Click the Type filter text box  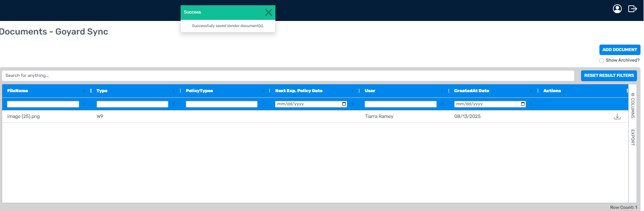pyautogui.click(x=132, y=104)
